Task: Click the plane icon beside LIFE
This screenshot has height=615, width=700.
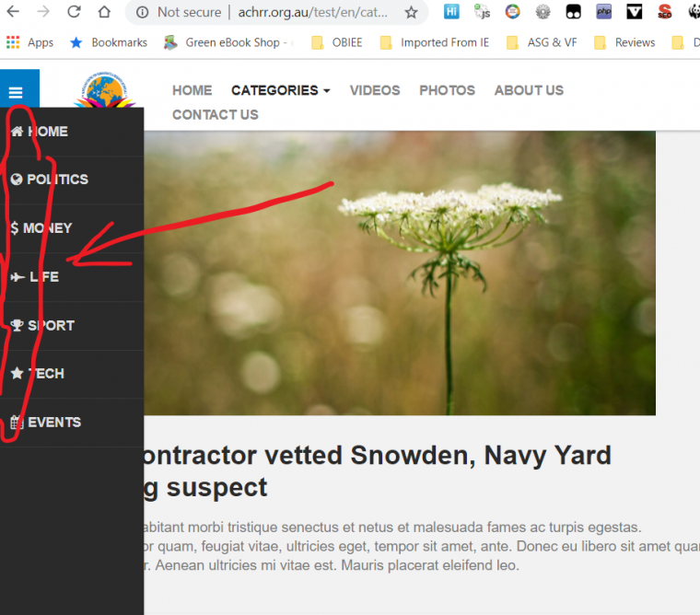Action: coord(17,277)
